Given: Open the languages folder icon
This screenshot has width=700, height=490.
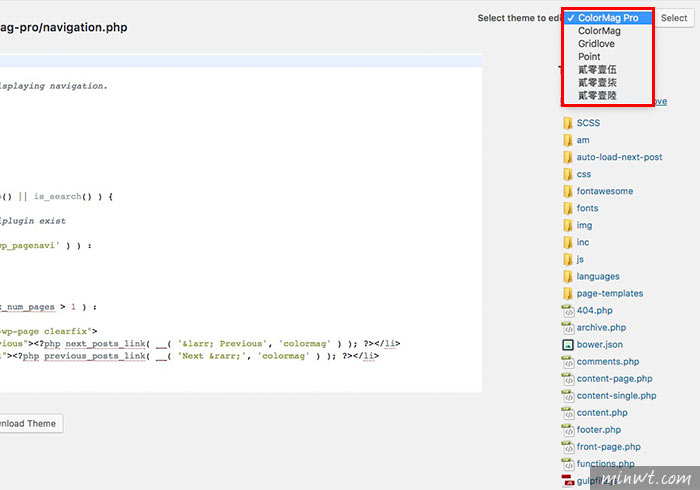Looking at the screenshot, I should coord(567,276).
